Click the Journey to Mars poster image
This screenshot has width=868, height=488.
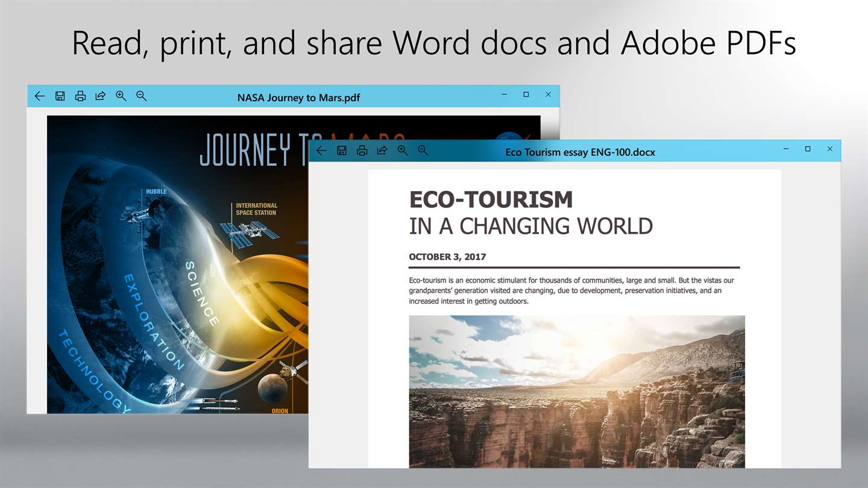pos(178,264)
